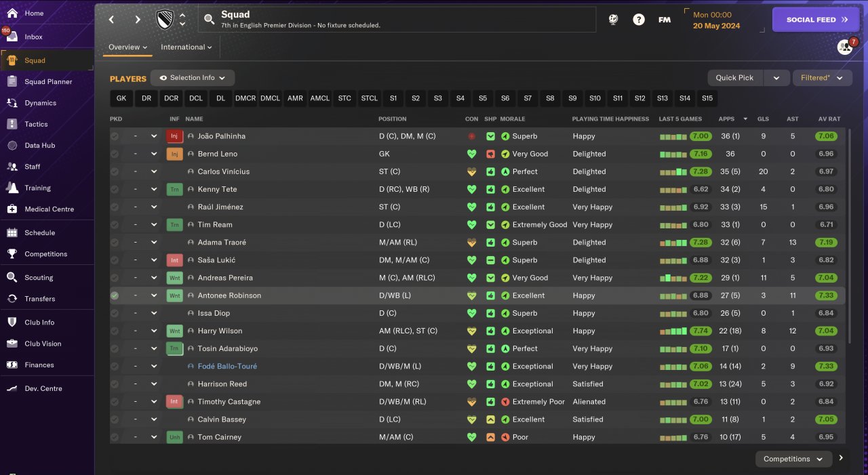
Task: Open the Medical Centre section
Action: (49, 209)
